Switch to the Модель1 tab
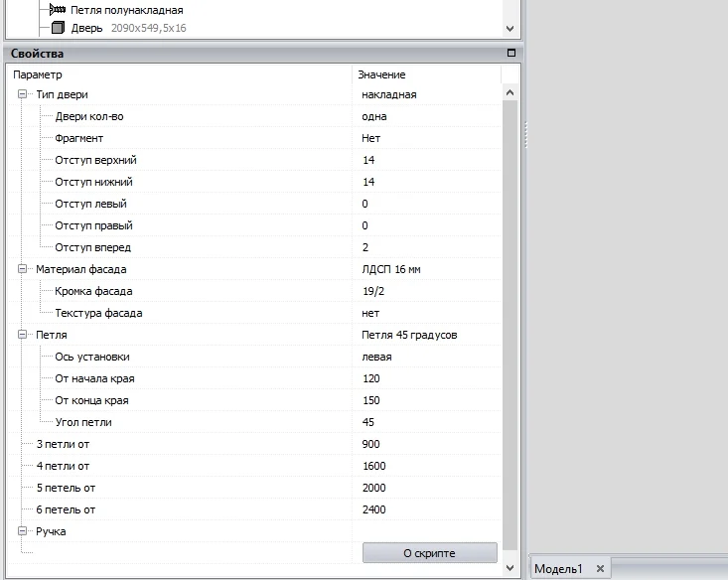Screen dimensions: 728x580 point(558,568)
